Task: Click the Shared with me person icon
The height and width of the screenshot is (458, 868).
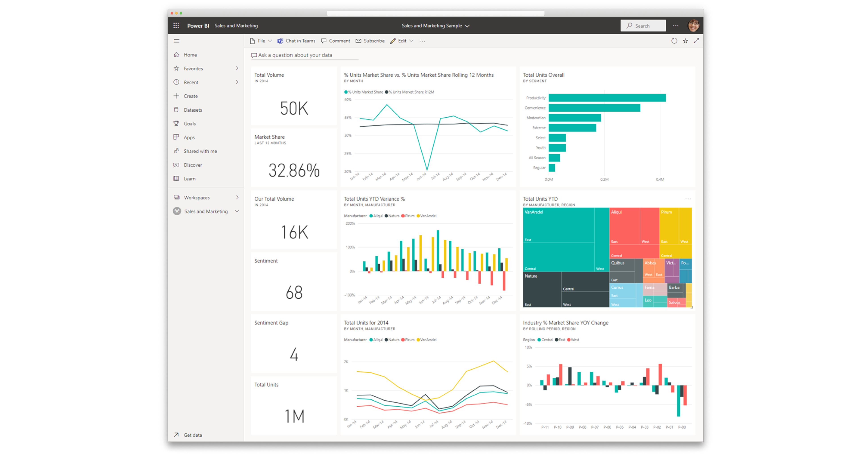Action: (176, 151)
